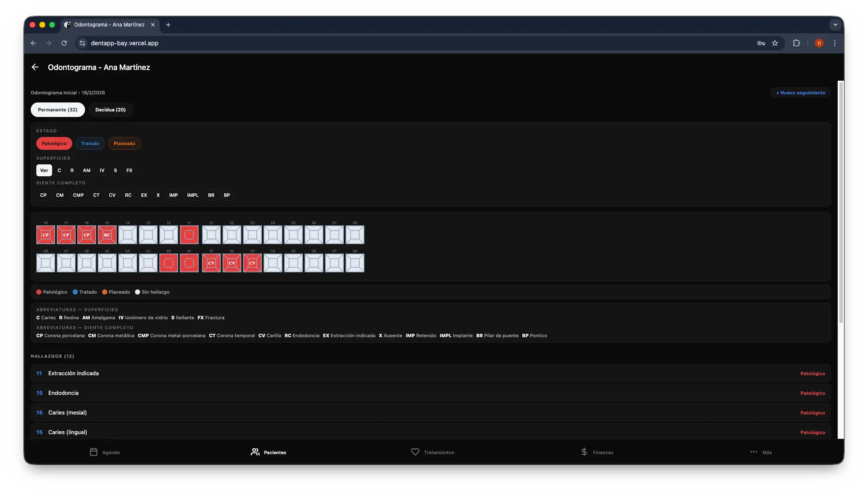868x496 pixels.
Task: Select the Planeado estado pill
Action: (x=124, y=143)
